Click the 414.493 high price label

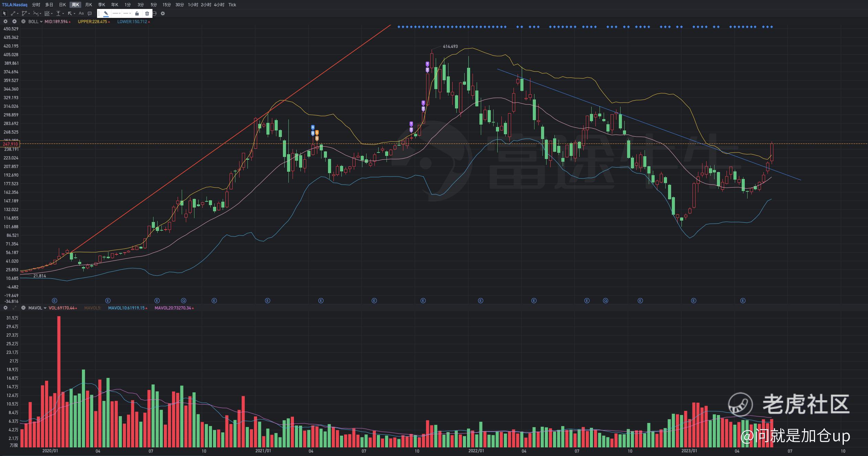pos(450,46)
